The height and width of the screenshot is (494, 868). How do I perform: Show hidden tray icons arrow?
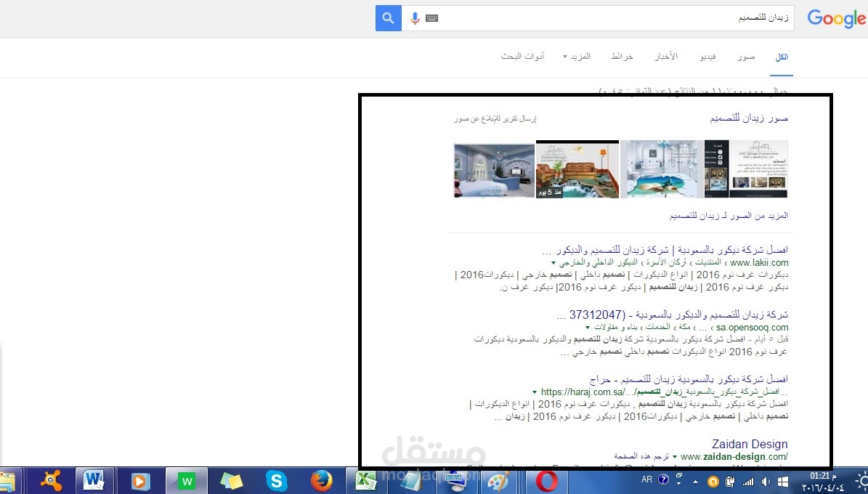[696, 482]
